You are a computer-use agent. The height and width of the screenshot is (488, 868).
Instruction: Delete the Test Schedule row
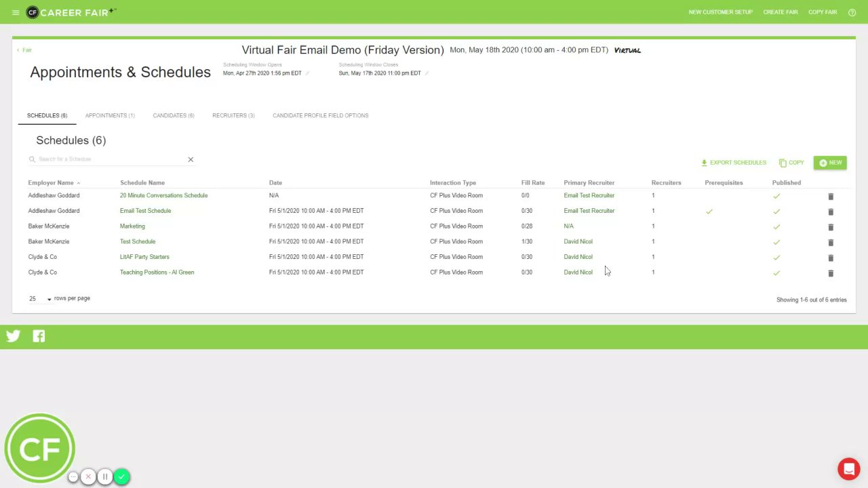[x=831, y=242]
